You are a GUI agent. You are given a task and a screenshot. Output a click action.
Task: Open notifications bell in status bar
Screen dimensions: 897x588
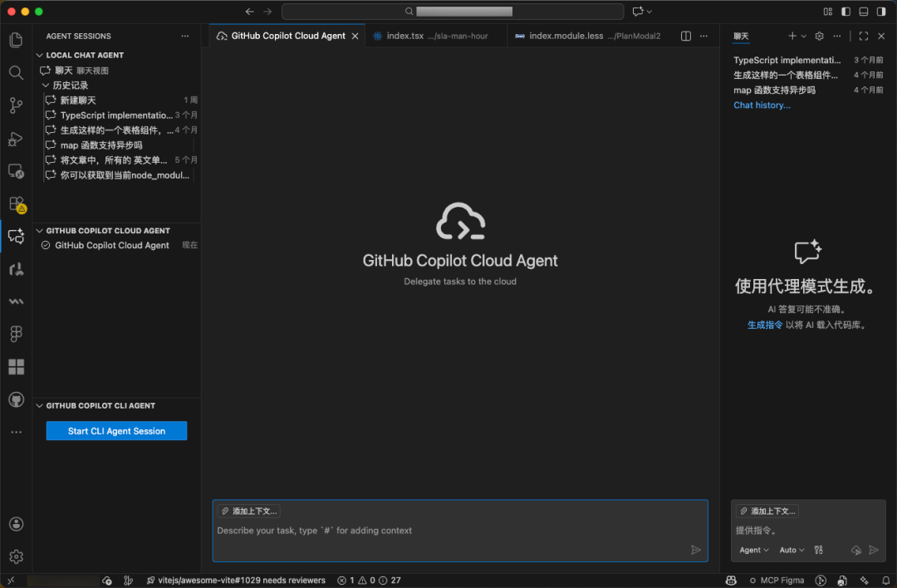(x=885, y=581)
